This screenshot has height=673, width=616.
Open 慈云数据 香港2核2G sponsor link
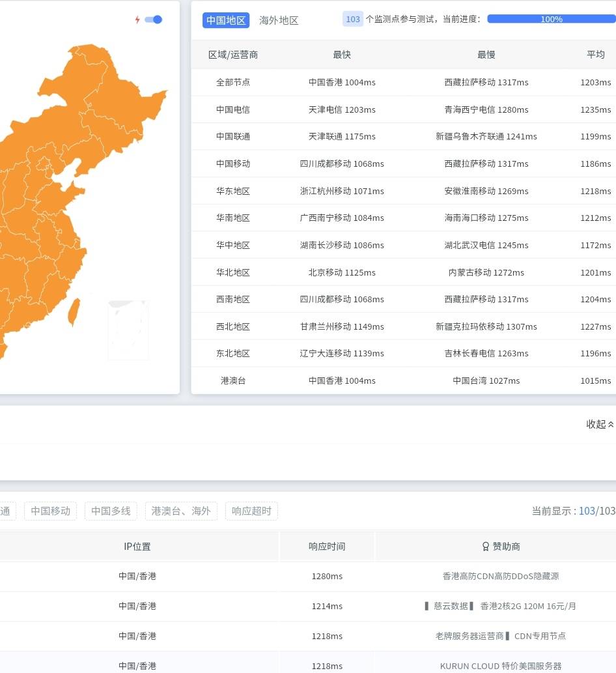point(500,606)
